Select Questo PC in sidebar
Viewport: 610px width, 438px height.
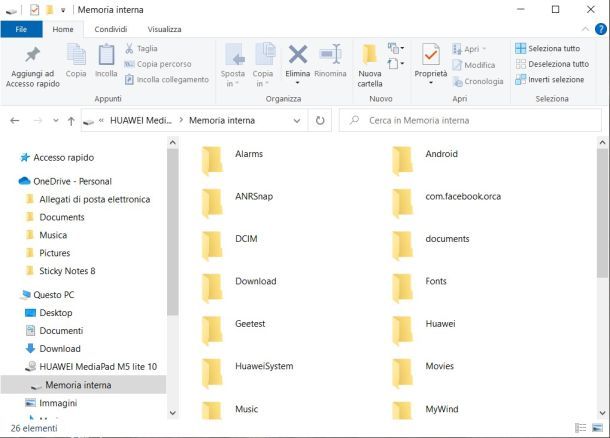(x=47, y=295)
